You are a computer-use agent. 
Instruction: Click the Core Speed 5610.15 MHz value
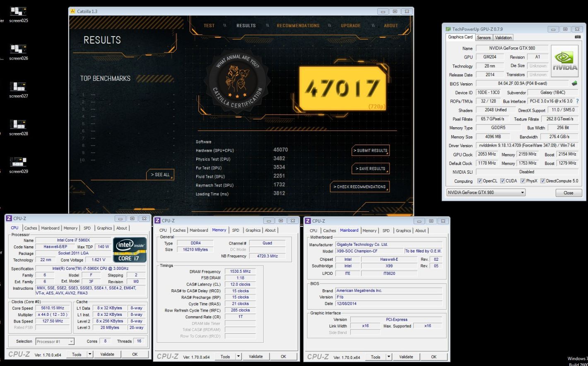pos(53,308)
